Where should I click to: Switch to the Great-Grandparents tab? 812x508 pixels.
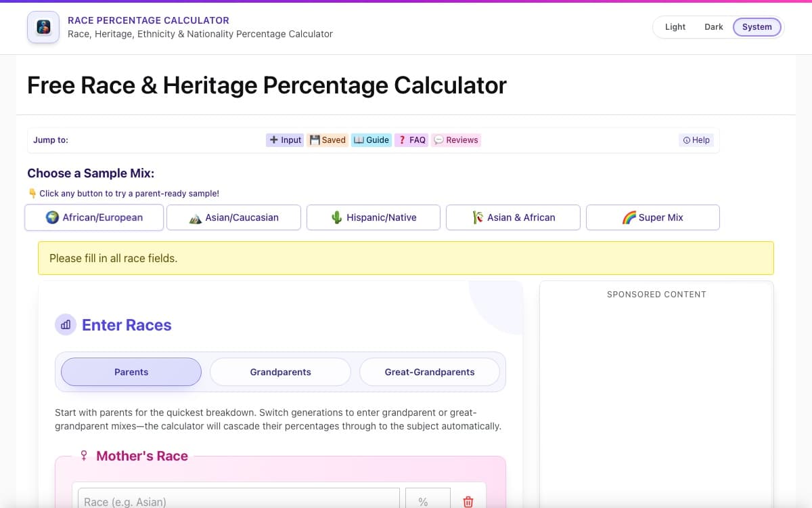[430, 372]
